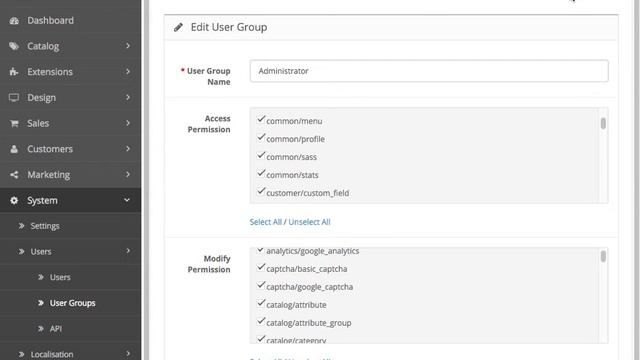Expand the Extensions menu chevron
Screen dimensions: 640x360
pos(128,71)
